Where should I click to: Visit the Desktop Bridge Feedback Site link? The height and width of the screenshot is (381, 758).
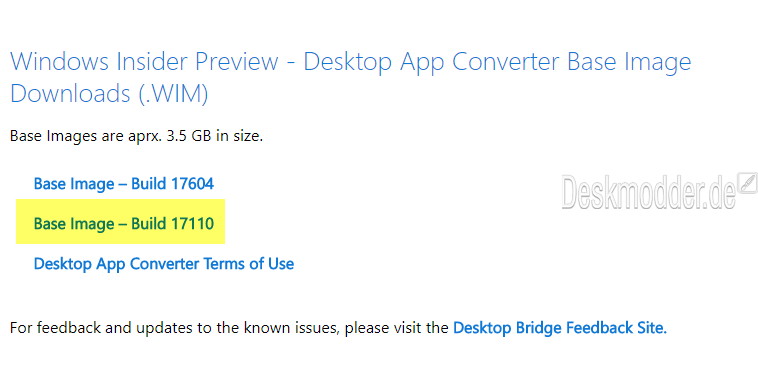coord(560,328)
